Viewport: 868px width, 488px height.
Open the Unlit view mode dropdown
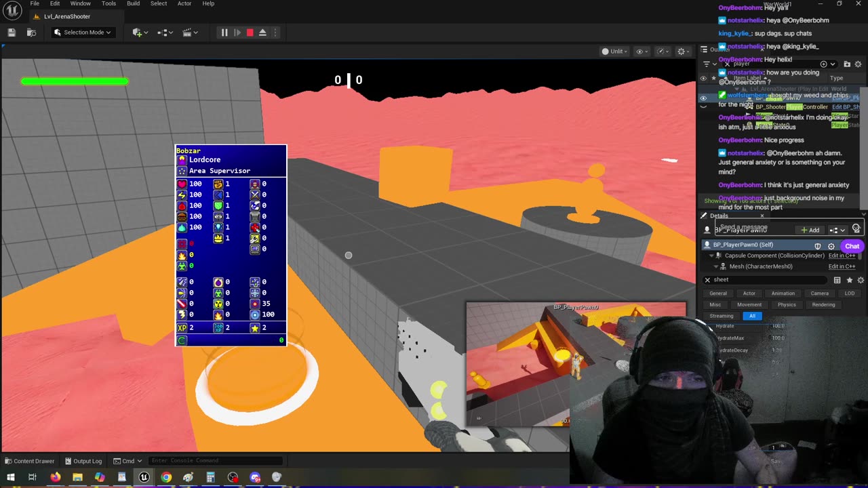click(613, 52)
